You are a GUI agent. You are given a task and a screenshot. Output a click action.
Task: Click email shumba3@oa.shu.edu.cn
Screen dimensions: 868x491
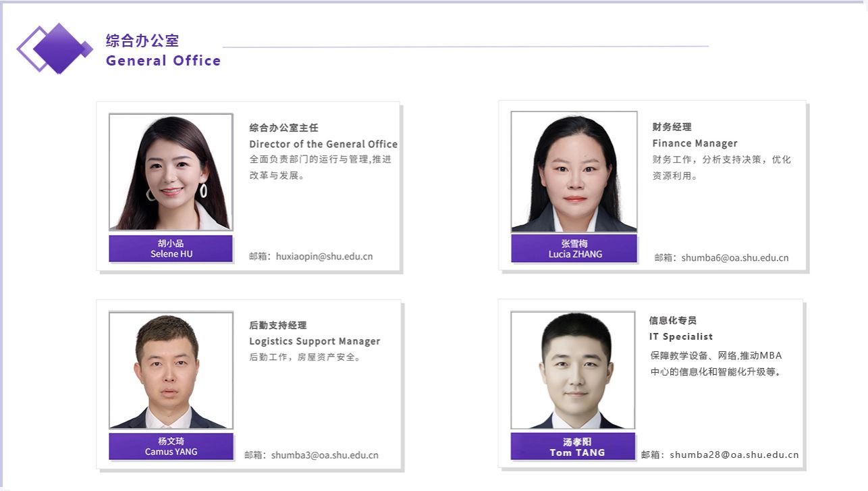[324, 455]
